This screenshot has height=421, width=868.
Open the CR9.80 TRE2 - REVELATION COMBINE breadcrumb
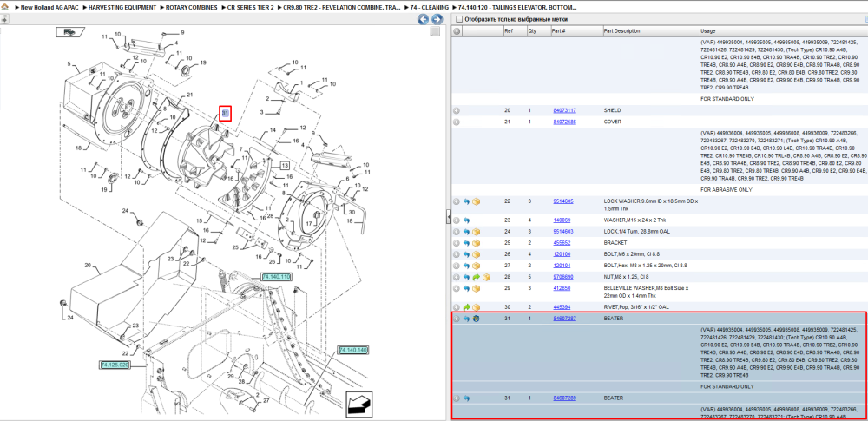[342, 9]
